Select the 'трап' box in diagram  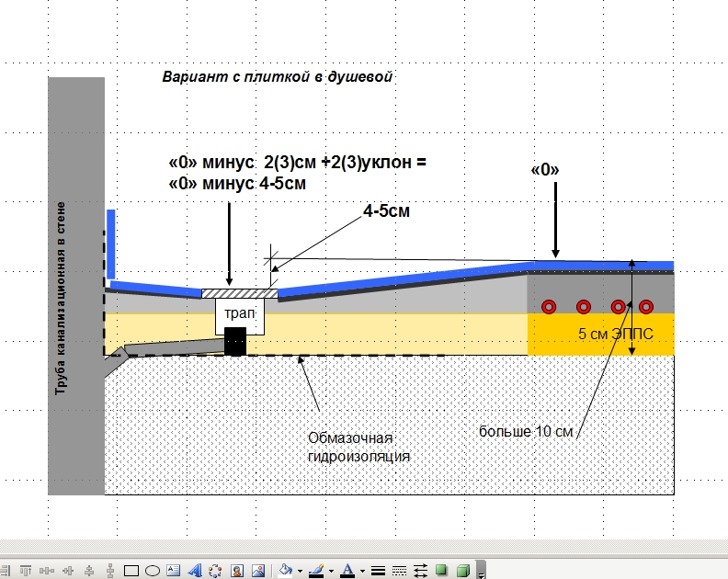click(239, 313)
